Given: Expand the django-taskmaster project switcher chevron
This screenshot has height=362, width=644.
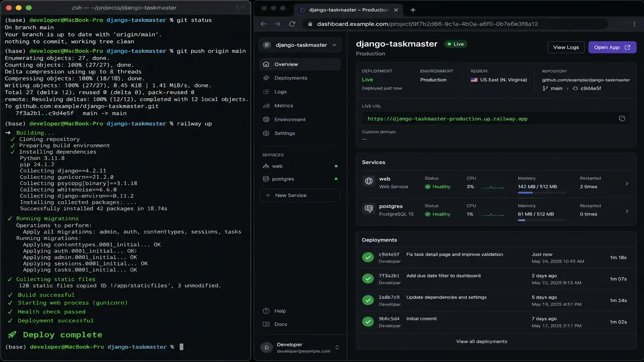Looking at the screenshot, I should pos(335,45).
